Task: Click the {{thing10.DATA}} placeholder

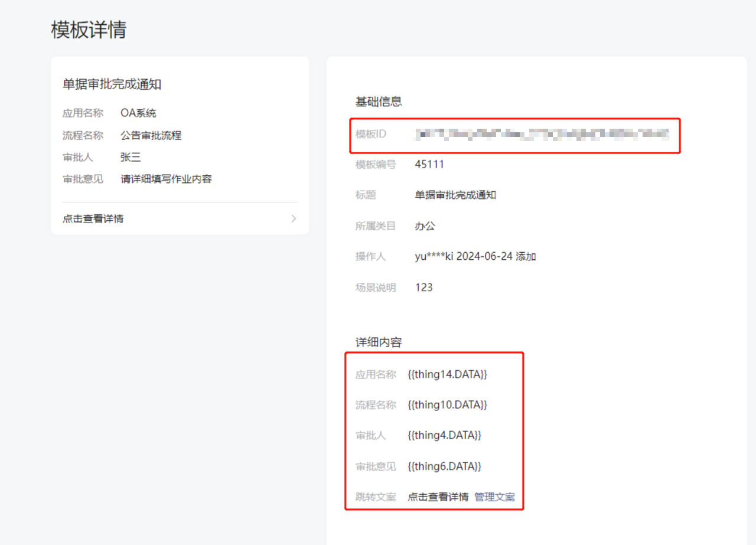Action: click(x=447, y=404)
